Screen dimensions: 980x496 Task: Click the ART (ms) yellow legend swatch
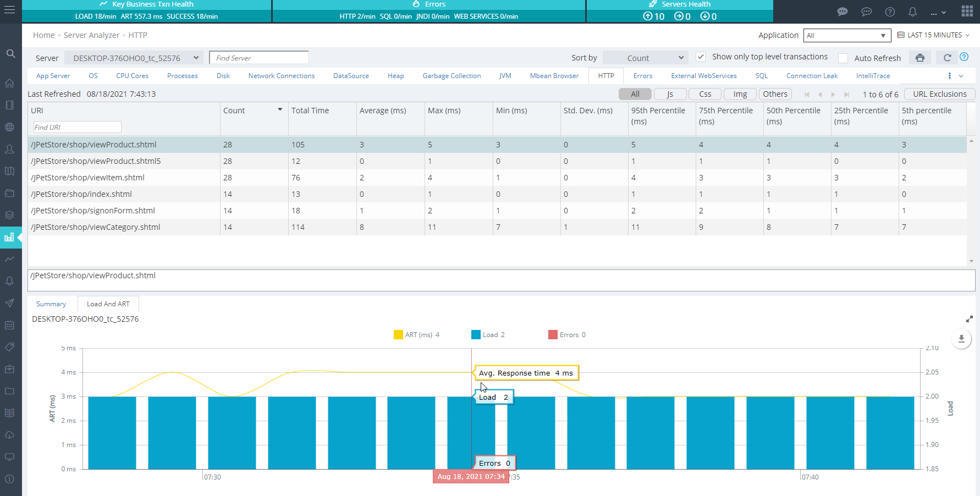tap(398, 335)
